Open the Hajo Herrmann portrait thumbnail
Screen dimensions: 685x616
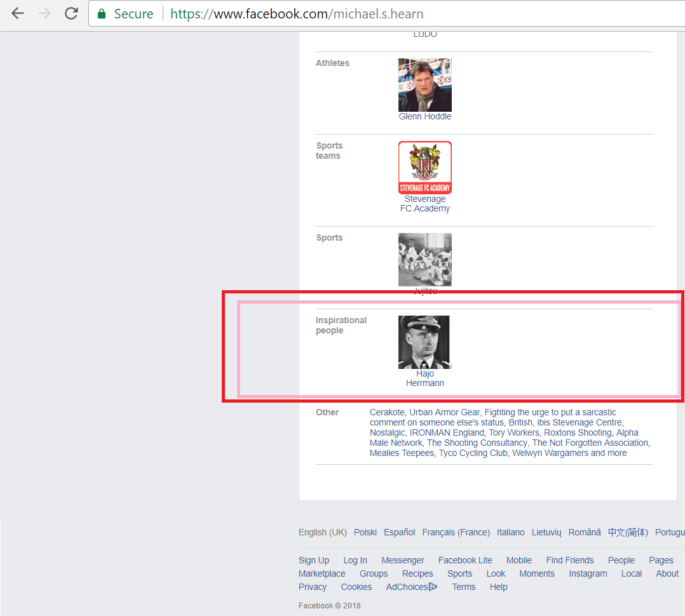tap(424, 342)
